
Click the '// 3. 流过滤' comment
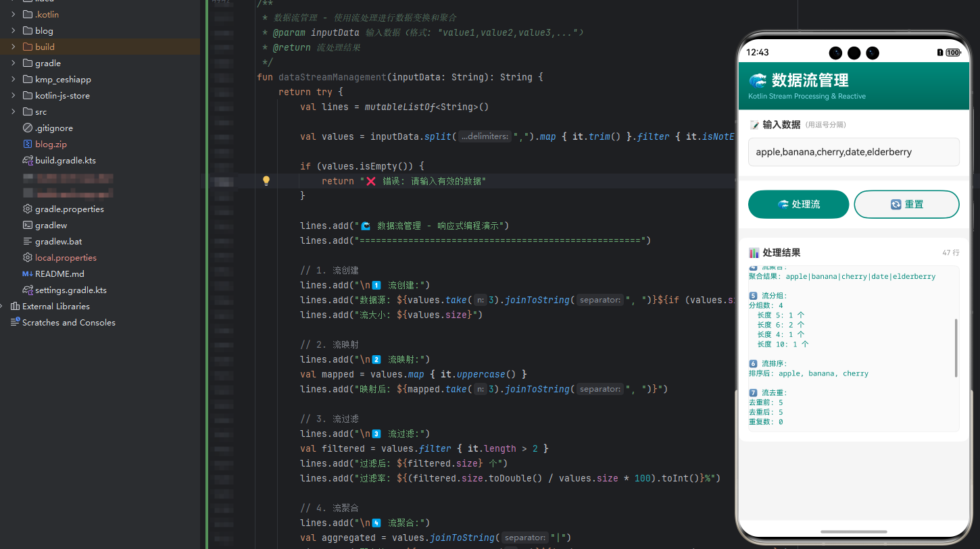click(330, 419)
